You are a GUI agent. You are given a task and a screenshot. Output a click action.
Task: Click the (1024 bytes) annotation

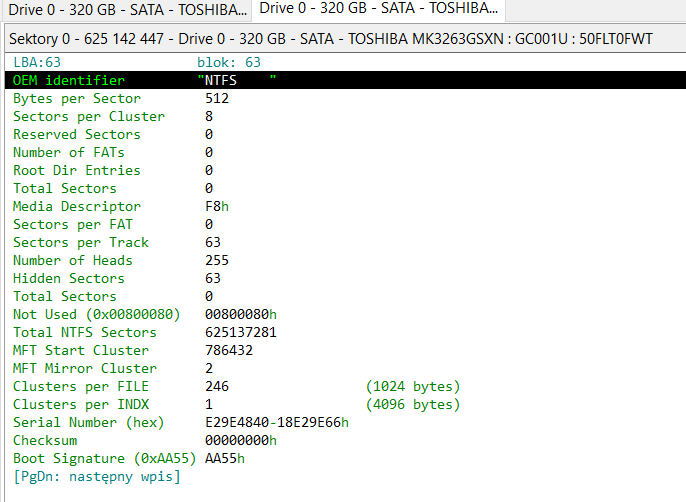pyautogui.click(x=413, y=386)
